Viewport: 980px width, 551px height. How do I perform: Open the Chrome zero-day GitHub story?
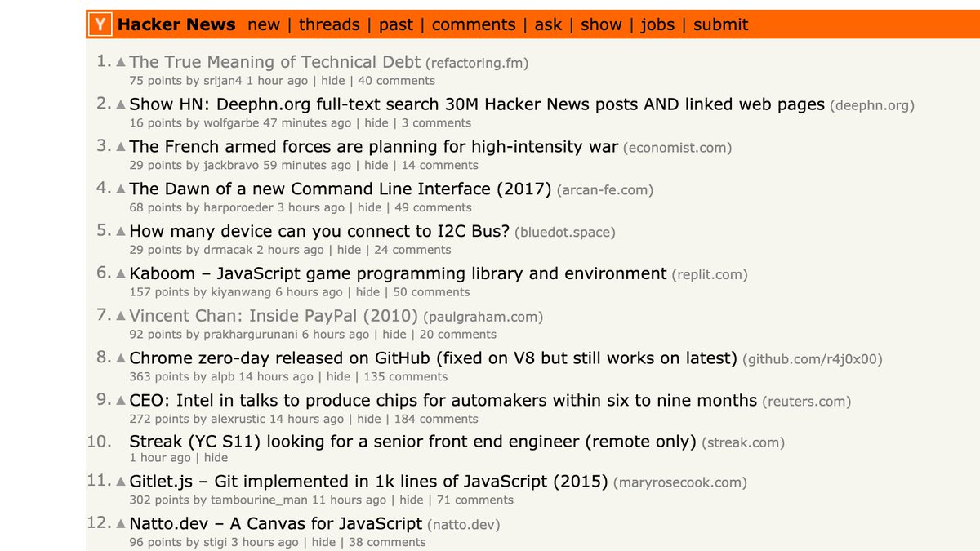click(434, 358)
